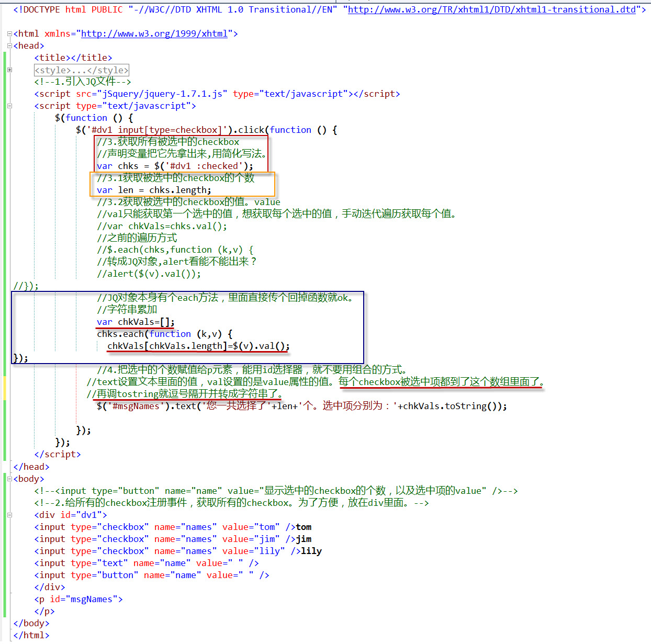This screenshot has width=651, height=644.
Task: Click the <p id="msgNames"> line
Action: pos(78,599)
